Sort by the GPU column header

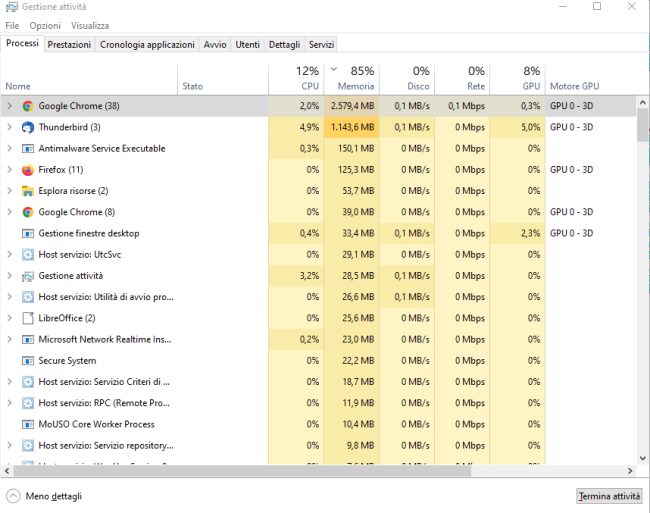coord(517,79)
